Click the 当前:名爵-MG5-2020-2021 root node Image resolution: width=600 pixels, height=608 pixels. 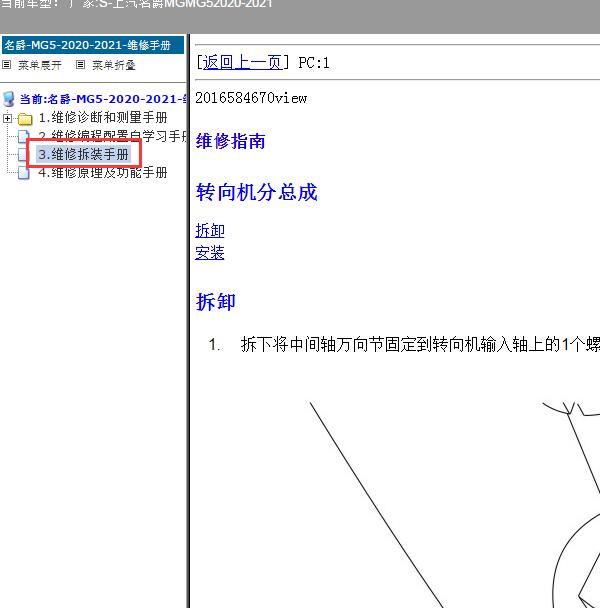click(x=103, y=99)
